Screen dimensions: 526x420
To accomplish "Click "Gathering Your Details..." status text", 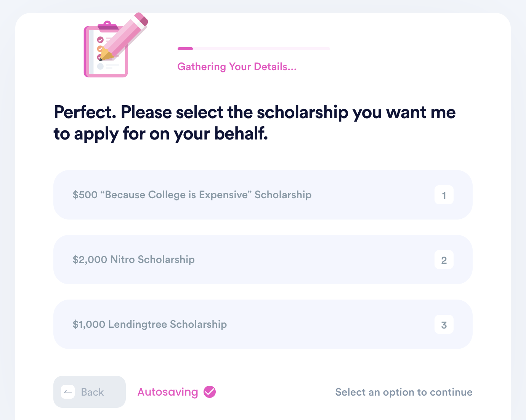I will click(x=237, y=67).
